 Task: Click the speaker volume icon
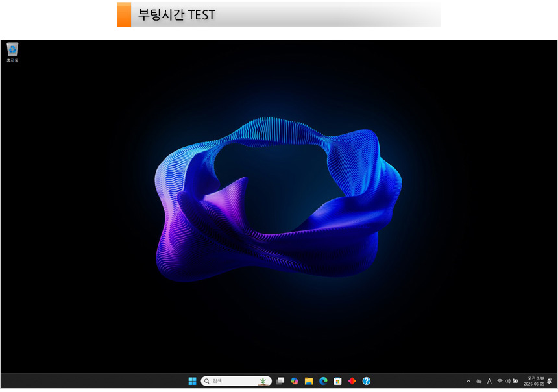pyautogui.click(x=507, y=381)
